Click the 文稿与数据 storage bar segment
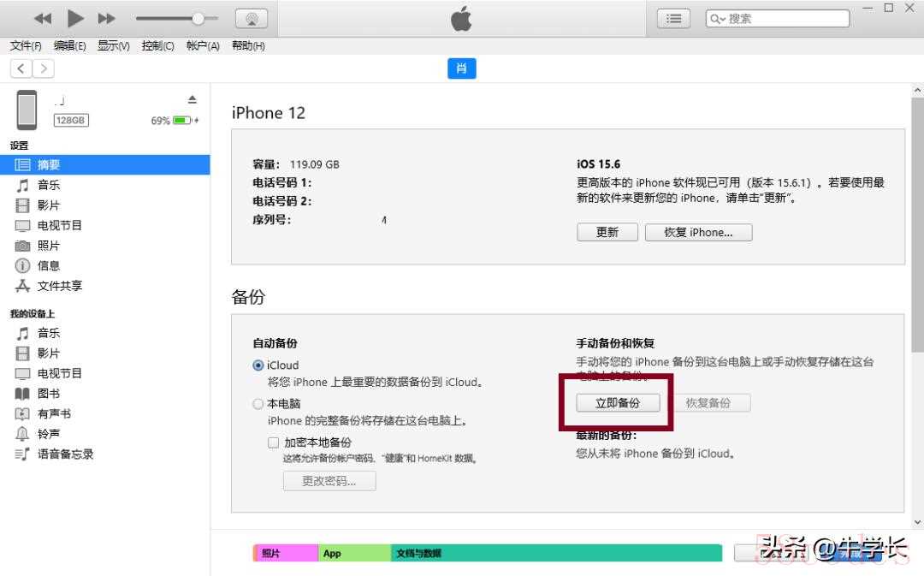Screen dimensions: 924x576 556,553
